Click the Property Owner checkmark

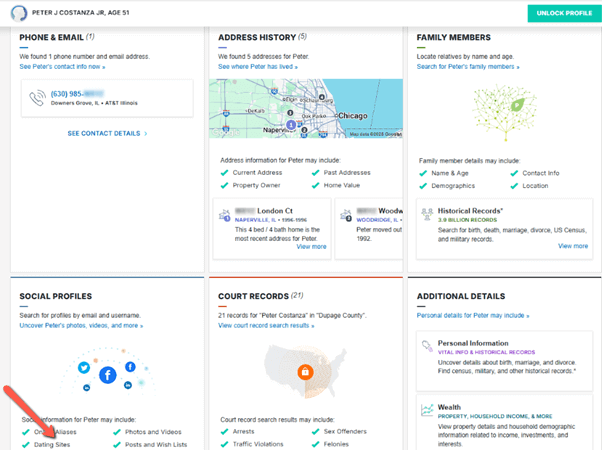[x=224, y=186]
